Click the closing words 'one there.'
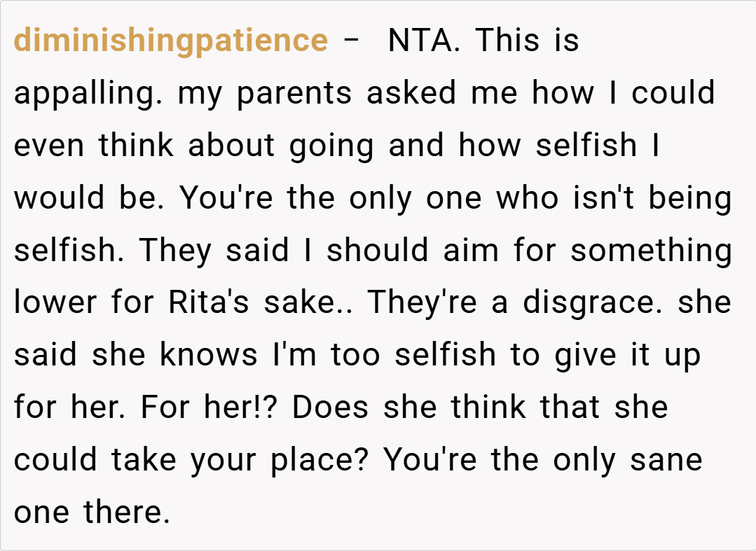 (92, 512)
